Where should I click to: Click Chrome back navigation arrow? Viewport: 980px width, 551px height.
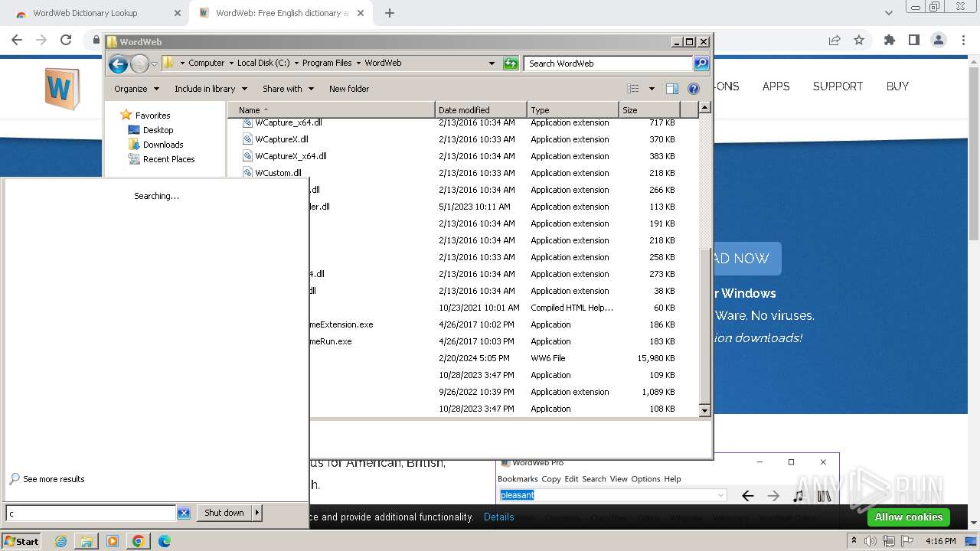point(17,40)
